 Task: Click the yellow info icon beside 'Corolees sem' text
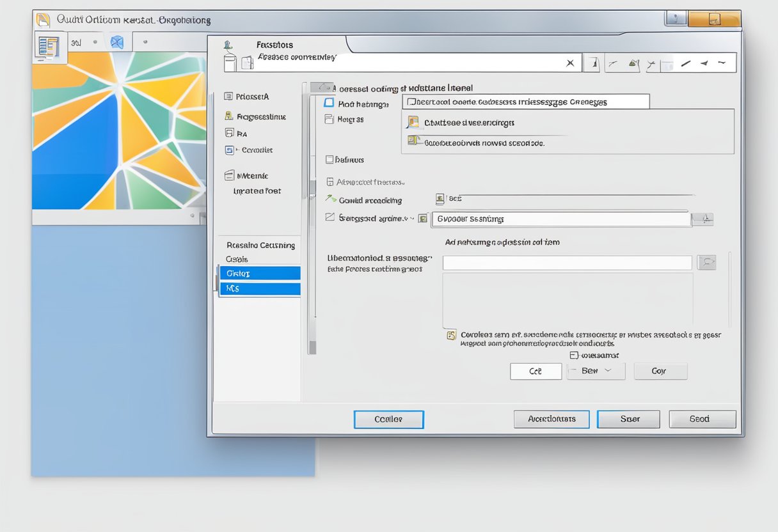click(451, 335)
